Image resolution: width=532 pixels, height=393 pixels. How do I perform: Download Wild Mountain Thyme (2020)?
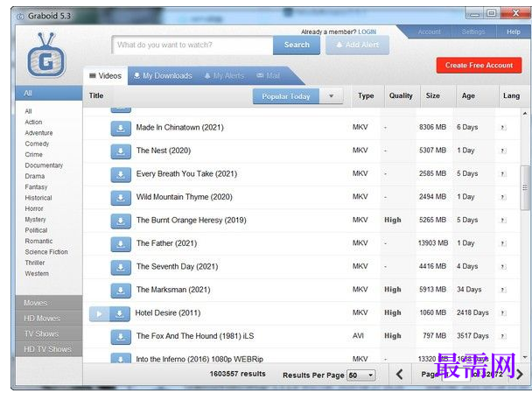pyautogui.click(x=121, y=198)
